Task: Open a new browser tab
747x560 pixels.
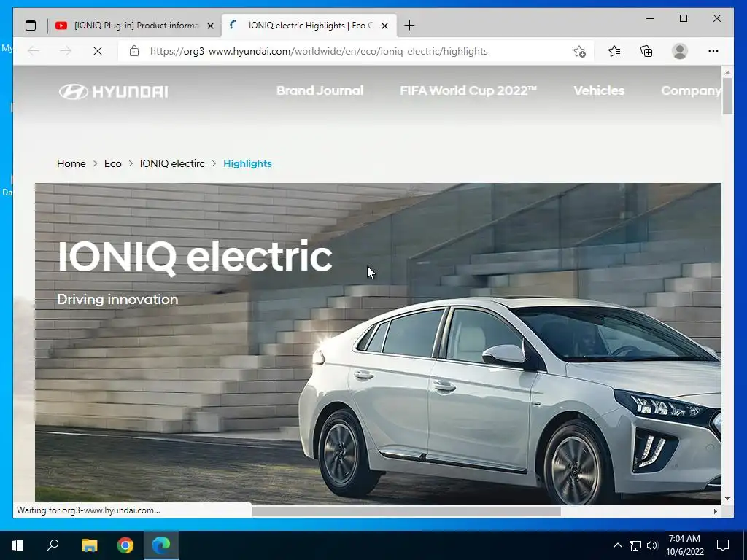Action: [409, 26]
